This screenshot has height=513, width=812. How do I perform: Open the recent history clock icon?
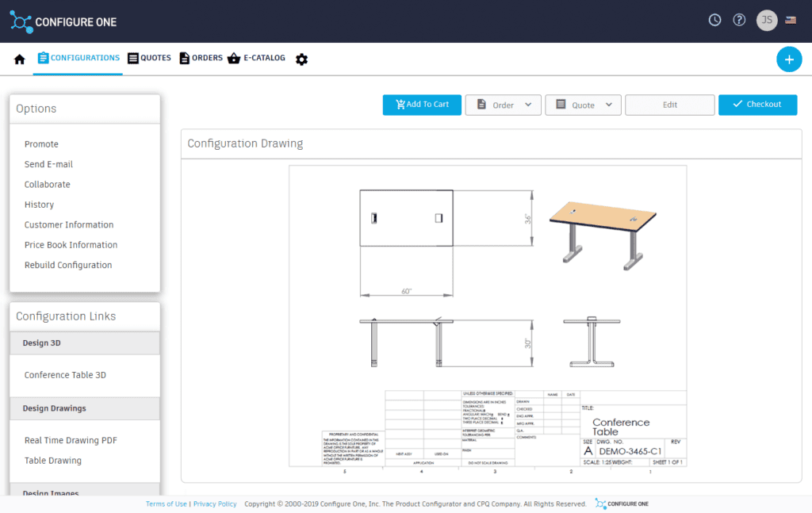point(714,20)
